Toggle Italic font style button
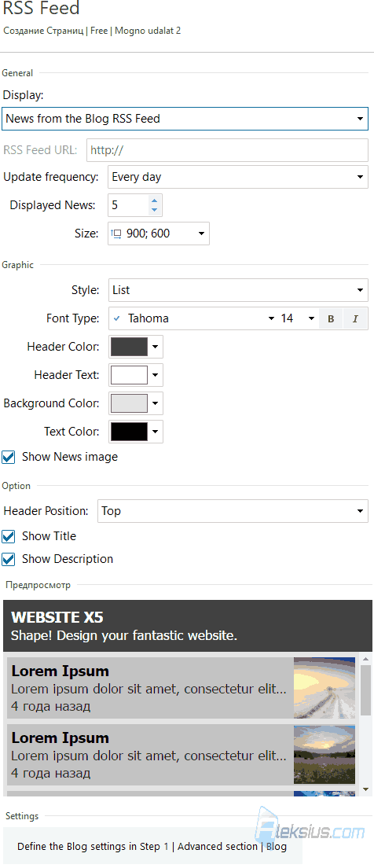This screenshot has height=868, width=374. [x=355, y=319]
